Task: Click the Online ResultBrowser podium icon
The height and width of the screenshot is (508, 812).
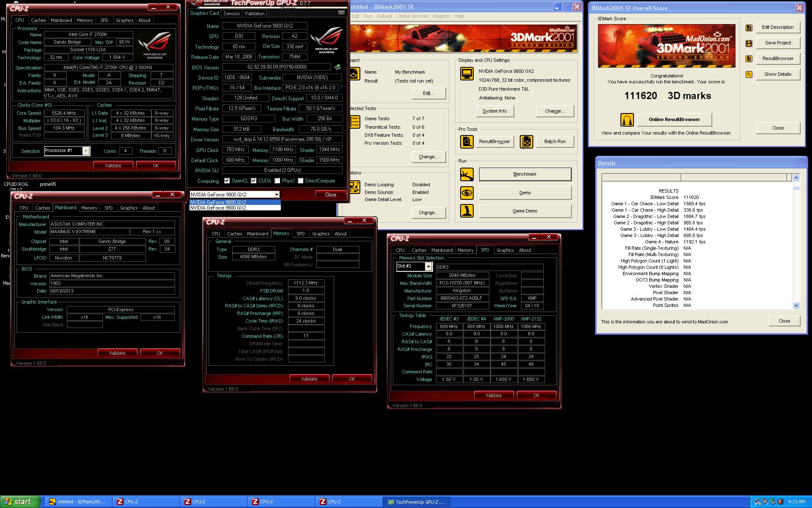Action: (627, 120)
